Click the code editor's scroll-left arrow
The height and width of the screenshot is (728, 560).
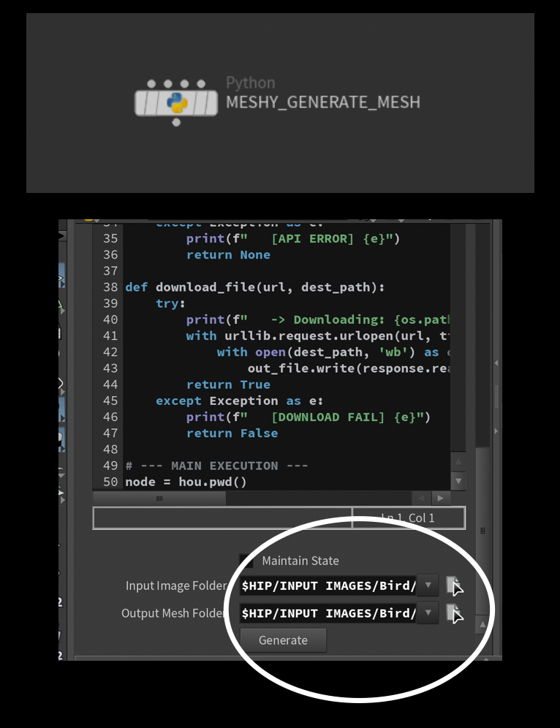tap(421, 498)
